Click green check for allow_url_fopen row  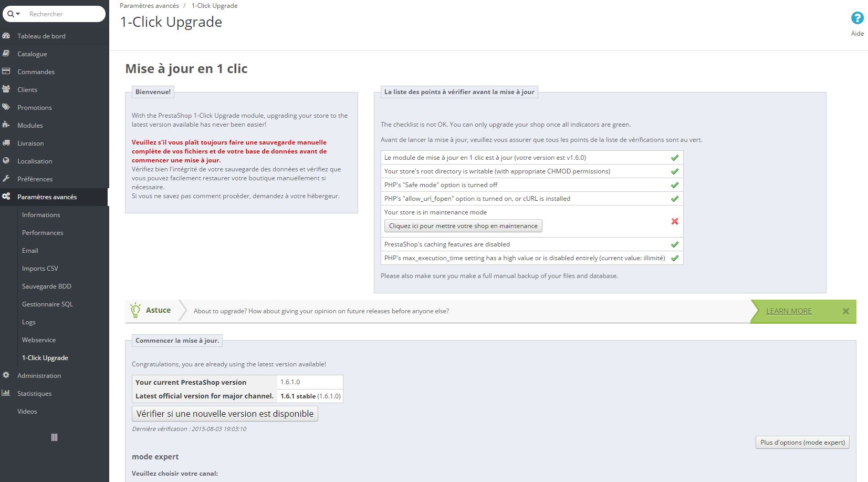pyautogui.click(x=675, y=199)
